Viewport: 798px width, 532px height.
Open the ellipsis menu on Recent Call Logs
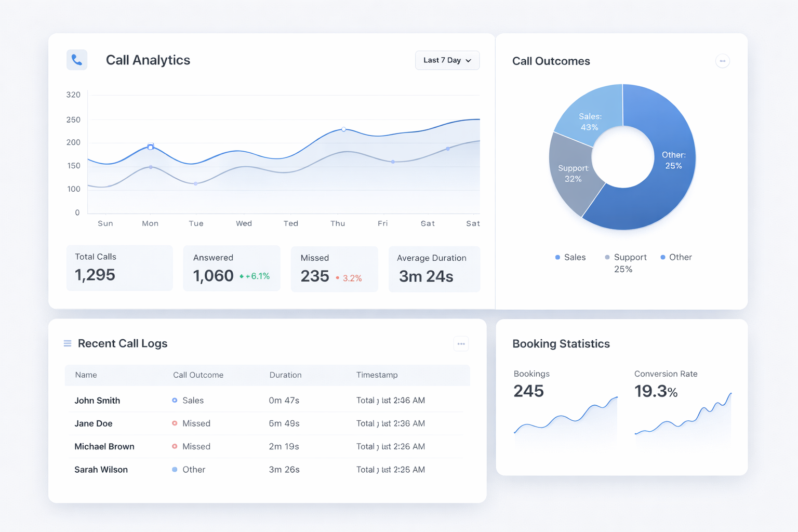click(461, 343)
